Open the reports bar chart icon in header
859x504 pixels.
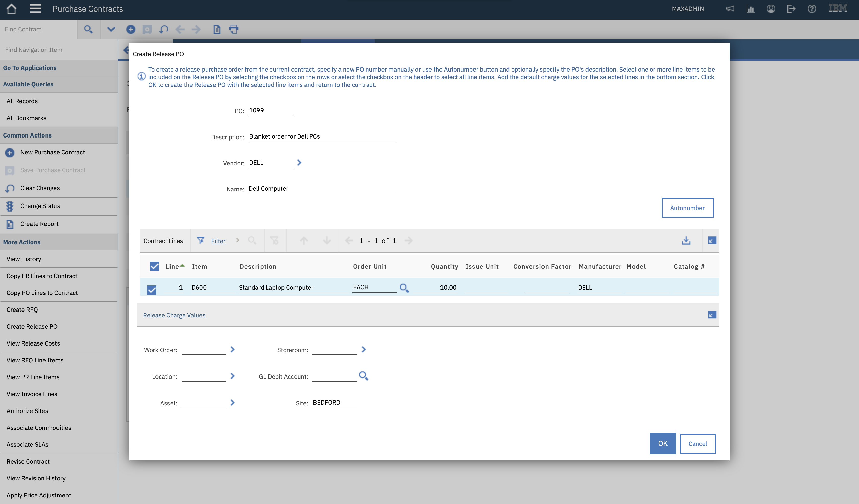pyautogui.click(x=750, y=9)
